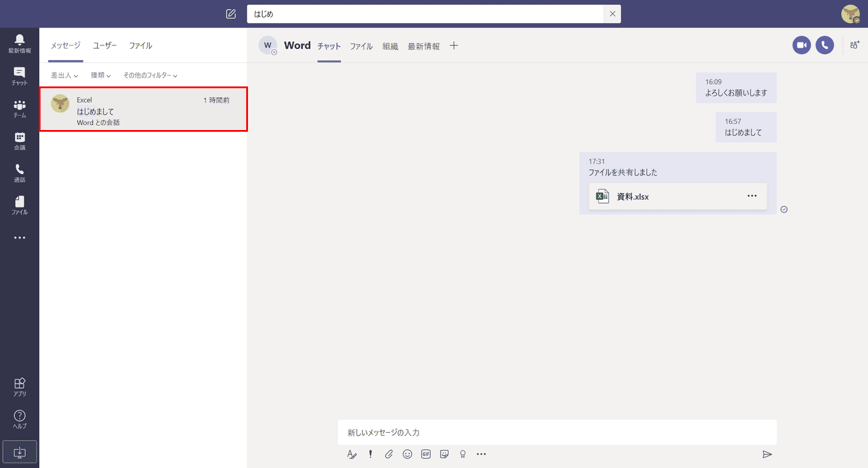
Task: Click the ファイルを共有しました message text
Action: 623,172
